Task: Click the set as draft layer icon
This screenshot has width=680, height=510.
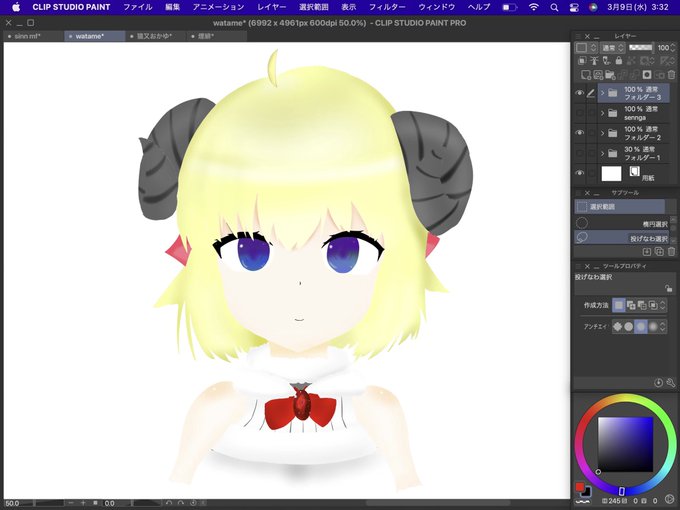Action: click(607, 61)
